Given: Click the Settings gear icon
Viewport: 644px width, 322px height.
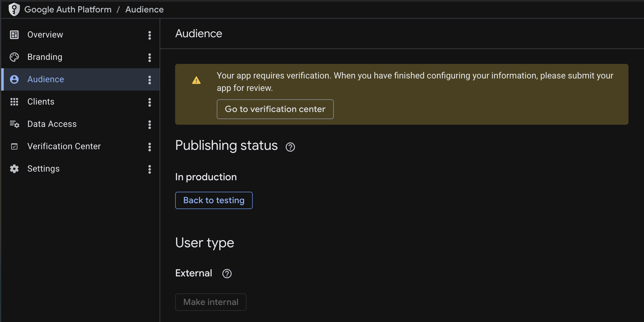Looking at the screenshot, I should point(14,169).
